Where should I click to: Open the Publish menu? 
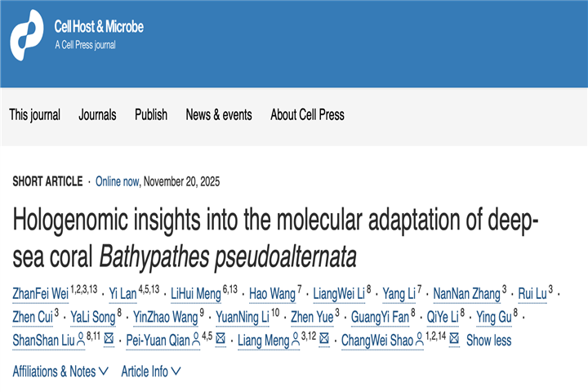[x=151, y=115]
